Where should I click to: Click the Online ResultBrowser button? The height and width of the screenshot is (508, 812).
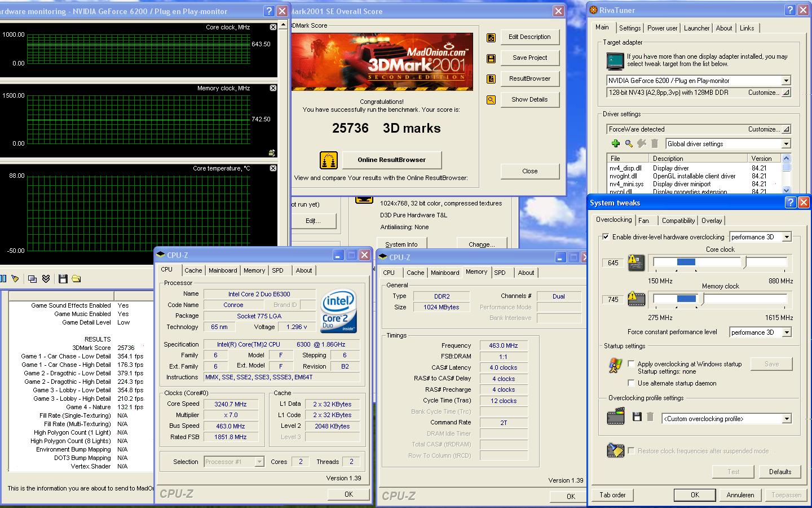pos(391,160)
